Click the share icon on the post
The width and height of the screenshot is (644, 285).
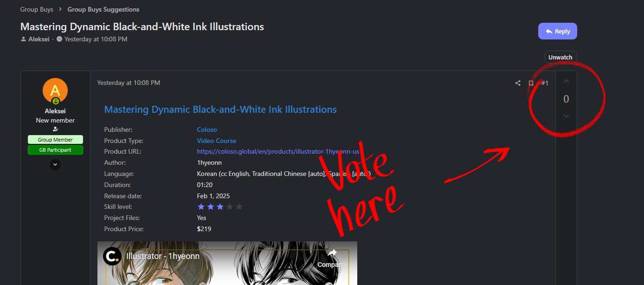[x=518, y=83]
